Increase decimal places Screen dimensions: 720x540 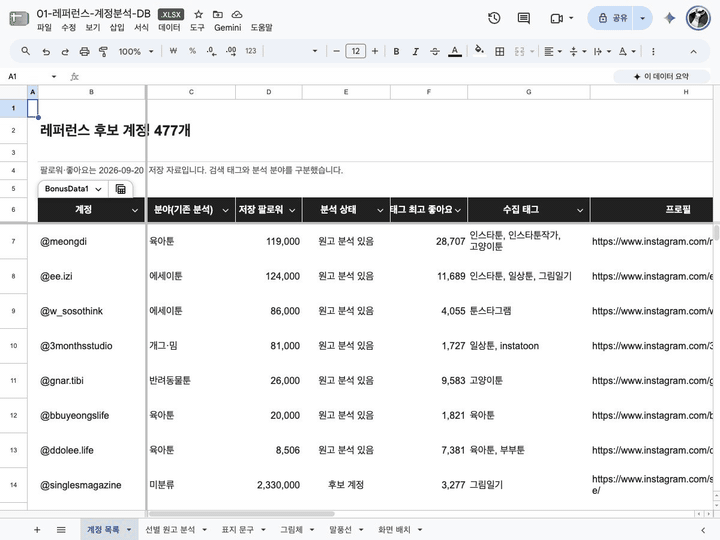(x=231, y=51)
